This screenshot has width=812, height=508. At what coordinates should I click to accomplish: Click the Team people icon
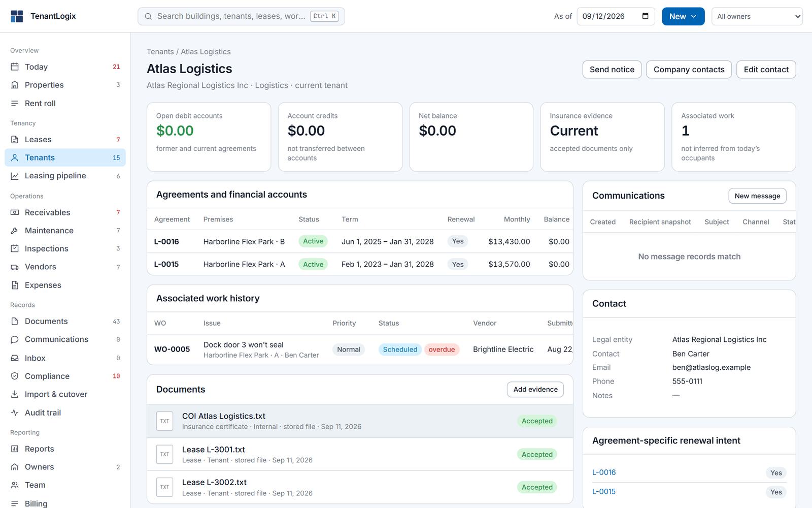[15, 485]
